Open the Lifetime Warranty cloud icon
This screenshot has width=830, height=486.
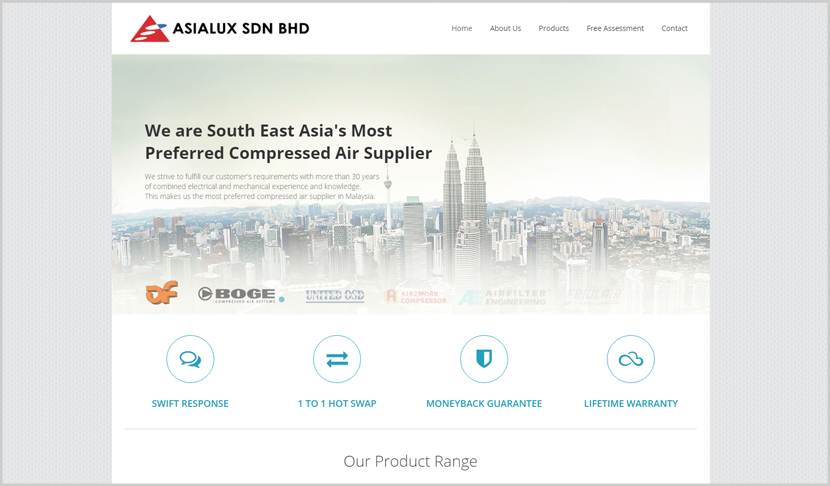coord(630,359)
